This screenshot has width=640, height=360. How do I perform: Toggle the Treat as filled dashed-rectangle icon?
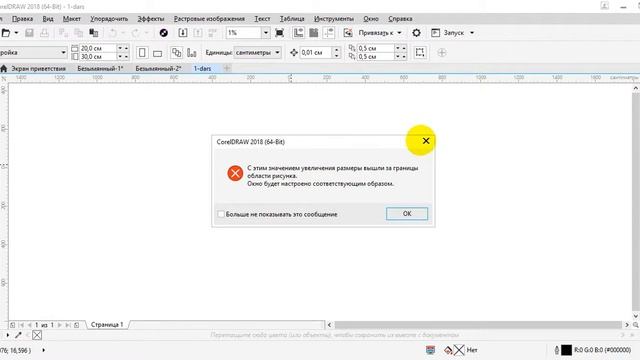(x=420, y=52)
